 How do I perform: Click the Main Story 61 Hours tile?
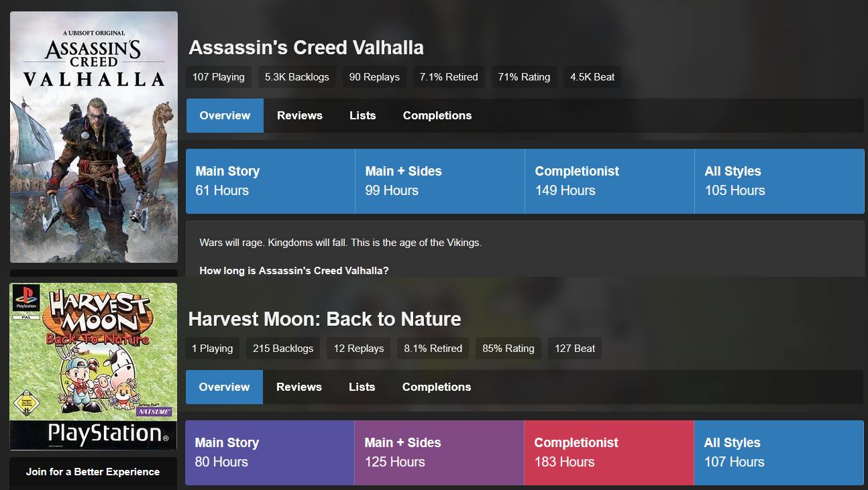click(270, 181)
